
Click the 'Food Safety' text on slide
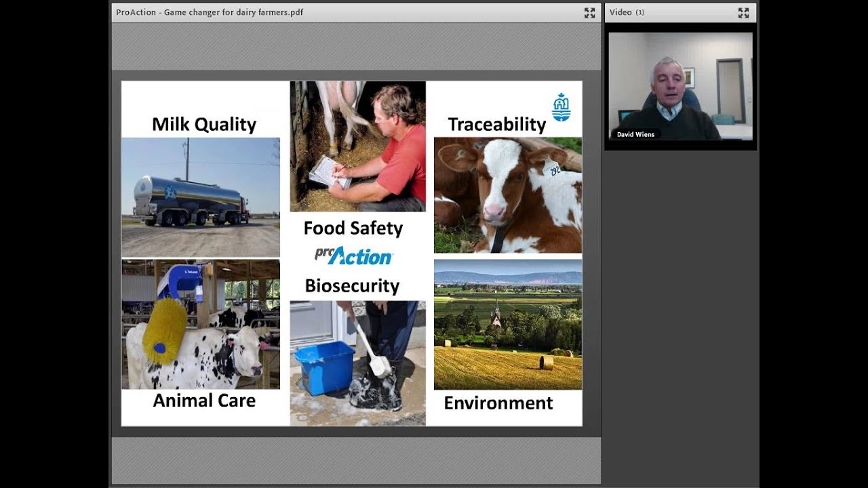pyautogui.click(x=353, y=228)
